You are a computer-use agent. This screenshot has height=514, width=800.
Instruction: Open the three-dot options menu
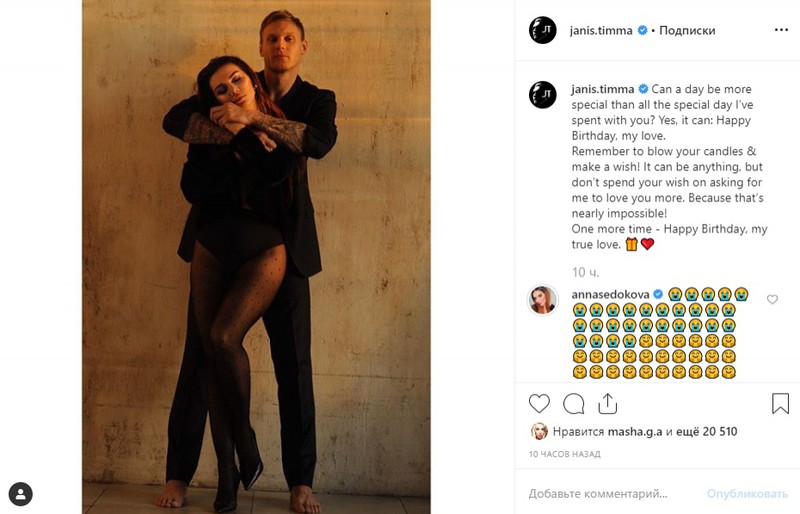[781, 30]
